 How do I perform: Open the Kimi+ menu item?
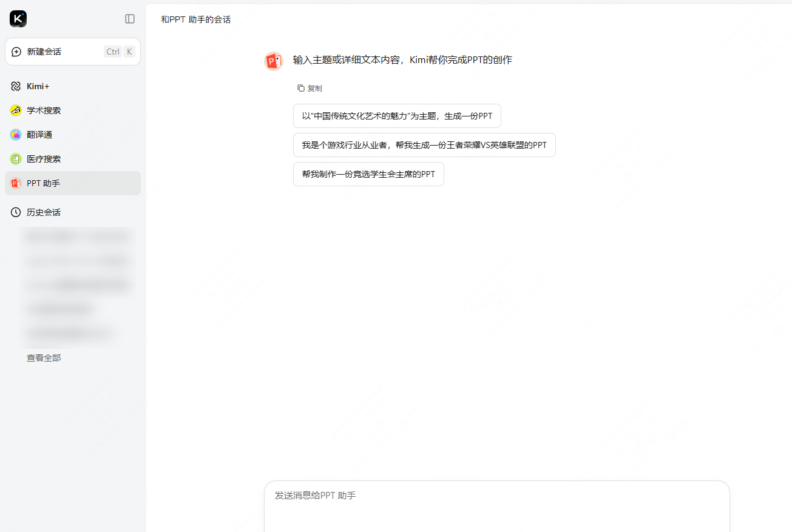[73, 86]
